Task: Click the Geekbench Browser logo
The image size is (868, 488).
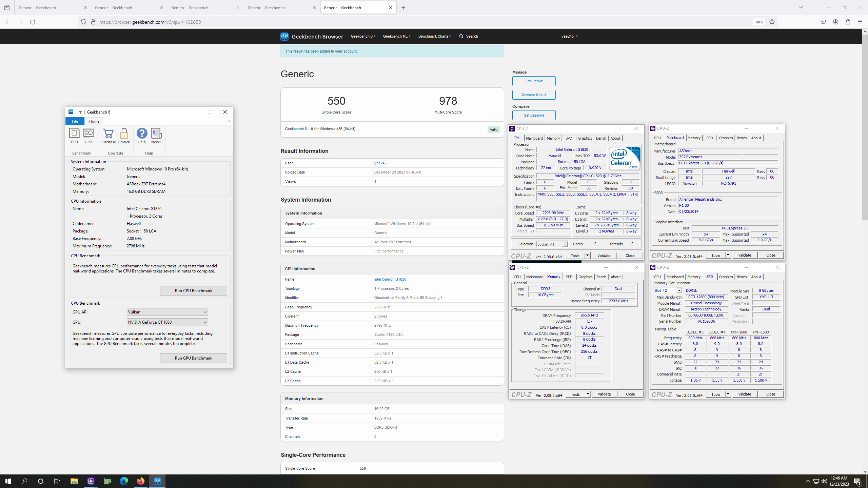Action: 312,36
